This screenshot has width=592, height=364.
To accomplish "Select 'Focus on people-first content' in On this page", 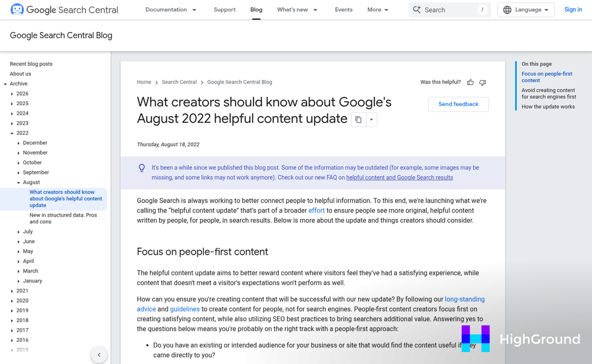I will [x=546, y=77].
